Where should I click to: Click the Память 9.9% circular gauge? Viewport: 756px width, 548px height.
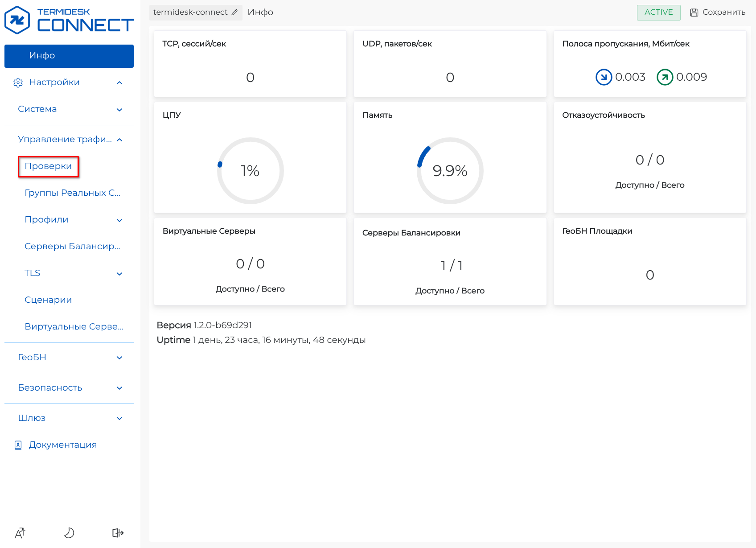(x=450, y=171)
